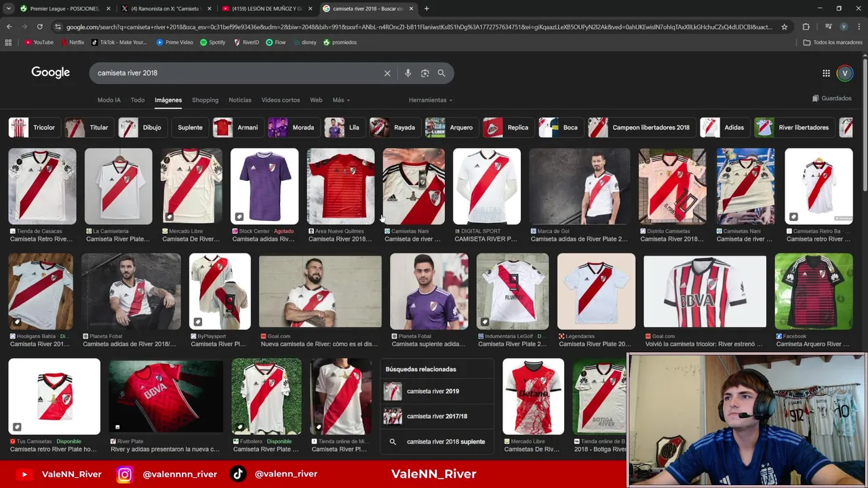Clear the search box with the X icon

coord(387,73)
